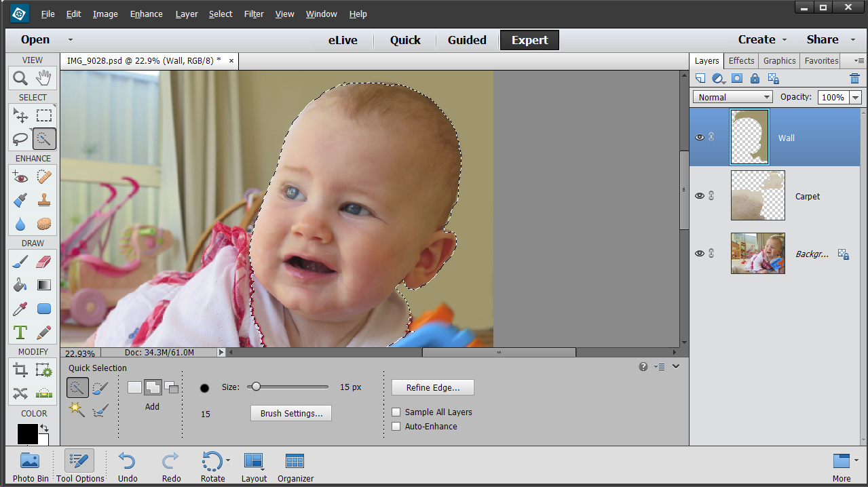Open the Opacity slider dropdown arrow
This screenshot has width=868, height=487.
tap(855, 98)
